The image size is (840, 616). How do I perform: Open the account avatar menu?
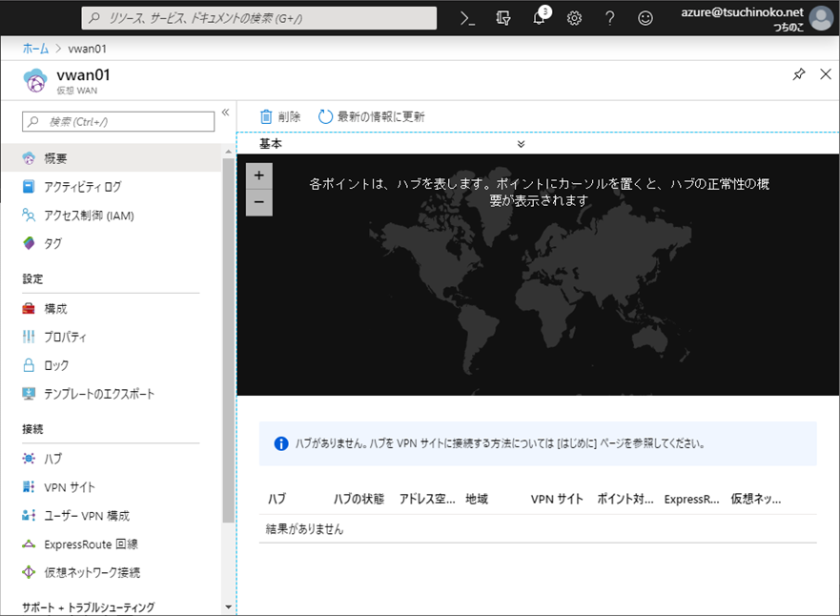[821, 18]
